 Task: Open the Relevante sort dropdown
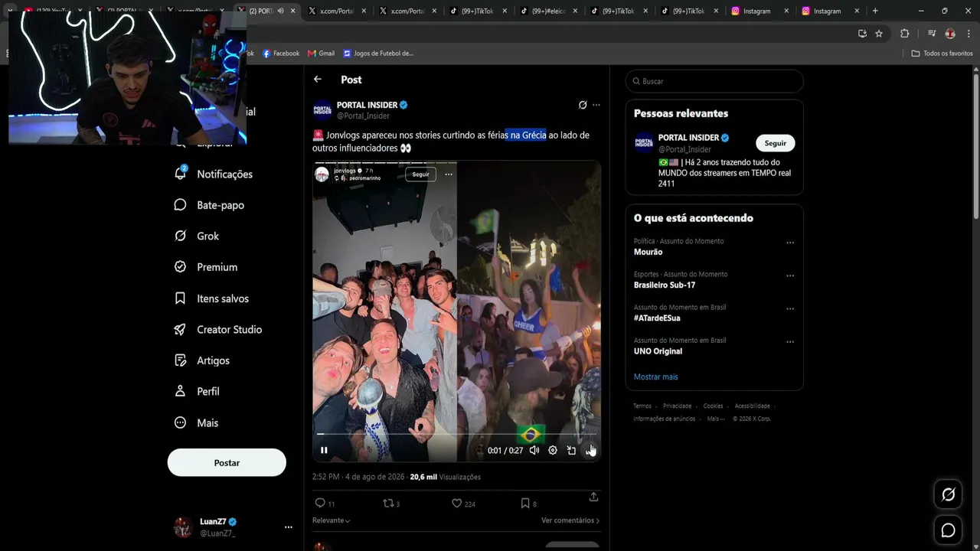(332, 520)
